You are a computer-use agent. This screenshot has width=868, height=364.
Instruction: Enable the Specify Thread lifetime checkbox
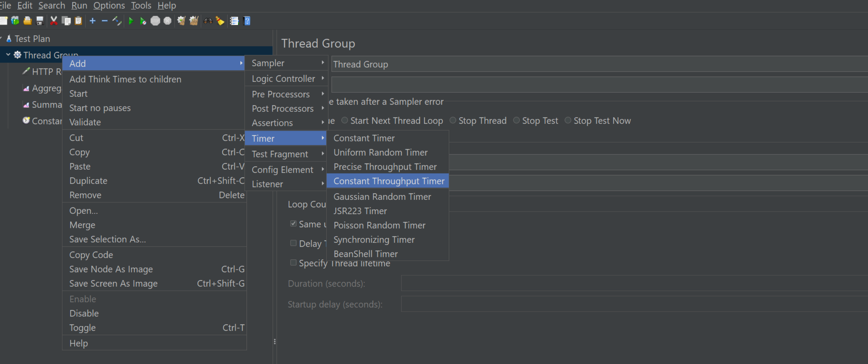(x=293, y=263)
